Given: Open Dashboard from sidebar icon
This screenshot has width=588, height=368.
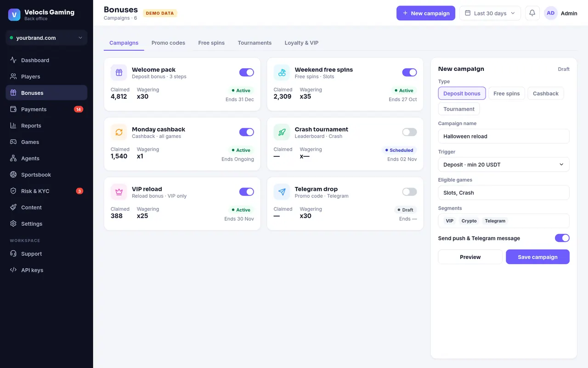Looking at the screenshot, I should point(13,60).
